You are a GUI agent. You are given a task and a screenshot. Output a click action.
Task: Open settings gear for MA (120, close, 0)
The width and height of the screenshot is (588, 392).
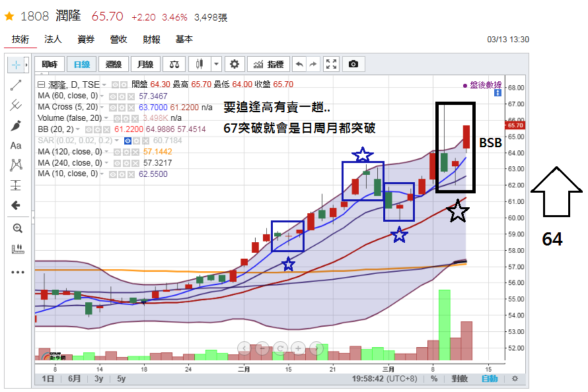pyautogui.click(x=126, y=152)
